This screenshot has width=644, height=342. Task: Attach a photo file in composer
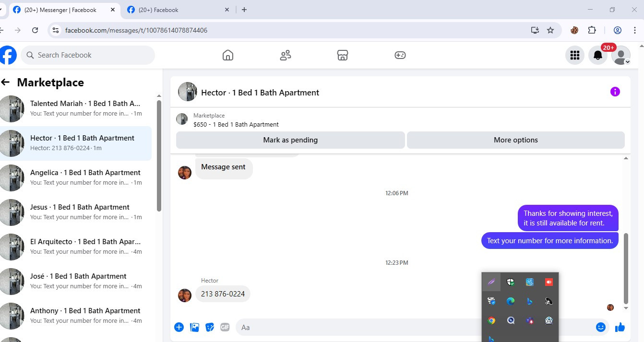pos(194,327)
